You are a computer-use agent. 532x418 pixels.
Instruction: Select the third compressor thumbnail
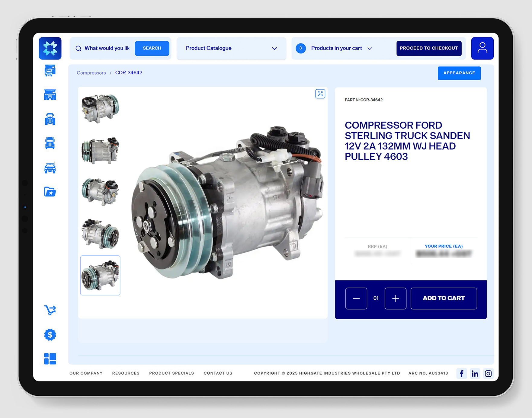pos(100,192)
